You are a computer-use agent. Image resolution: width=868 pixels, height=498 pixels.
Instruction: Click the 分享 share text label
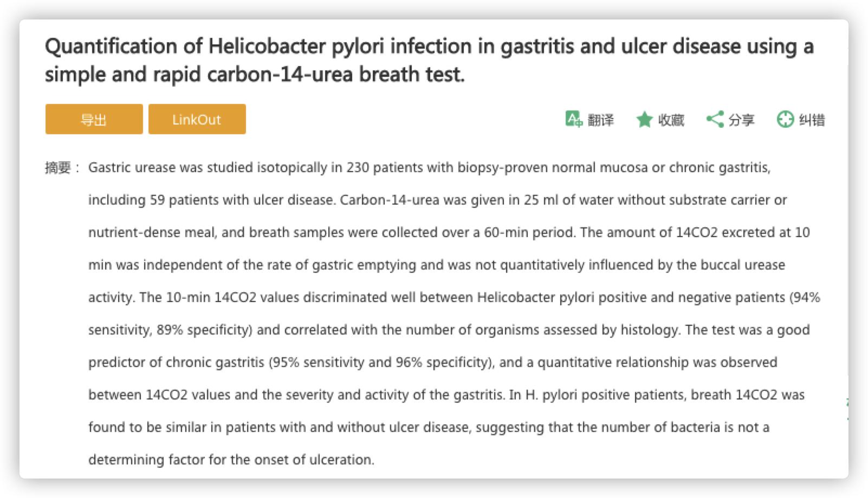(742, 120)
